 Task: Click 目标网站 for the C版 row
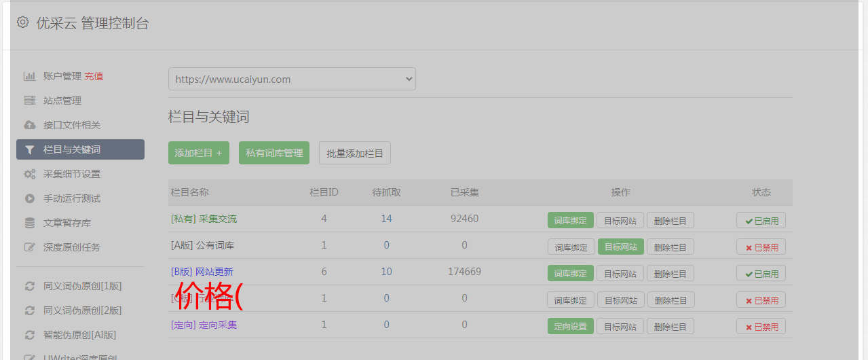(620, 300)
